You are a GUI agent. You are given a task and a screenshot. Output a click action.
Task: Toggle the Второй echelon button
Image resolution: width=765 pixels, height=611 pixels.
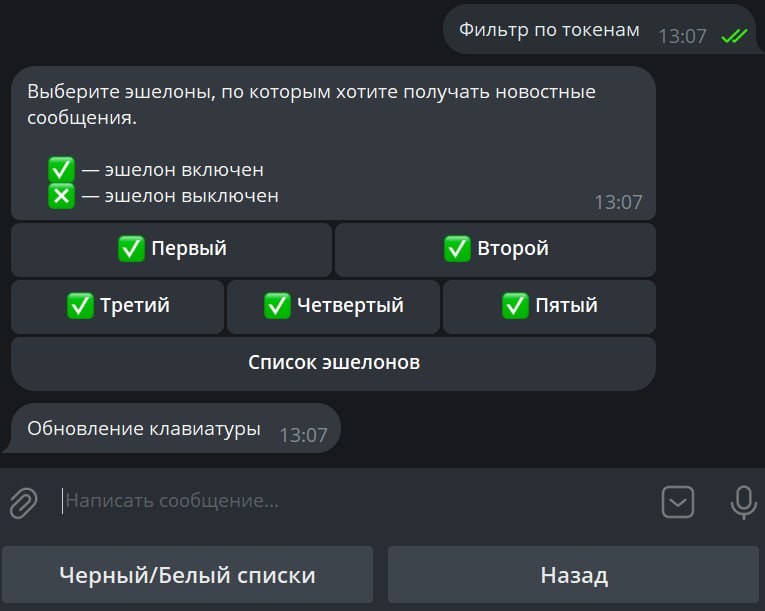(495, 249)
